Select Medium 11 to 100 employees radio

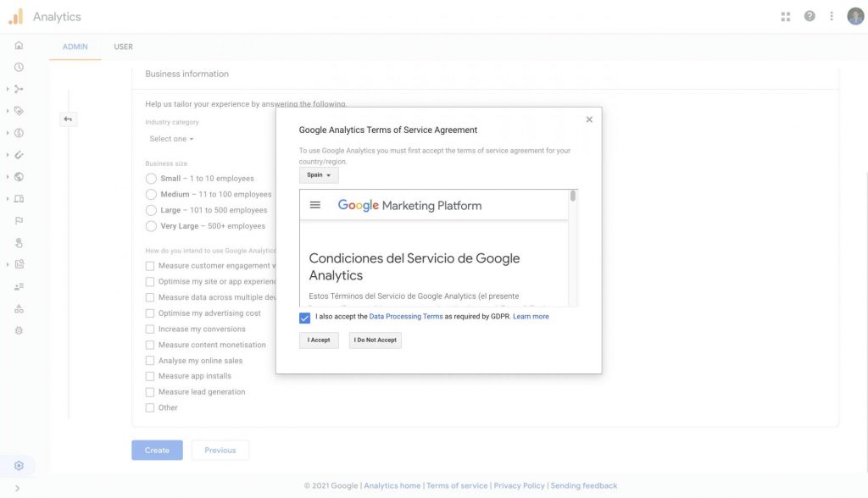point(151,194)
